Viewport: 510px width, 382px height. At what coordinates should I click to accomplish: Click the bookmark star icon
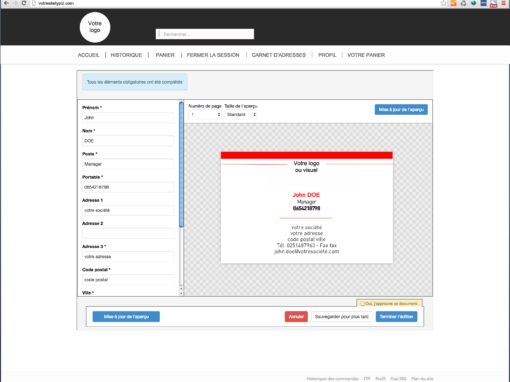click(443, 3)
